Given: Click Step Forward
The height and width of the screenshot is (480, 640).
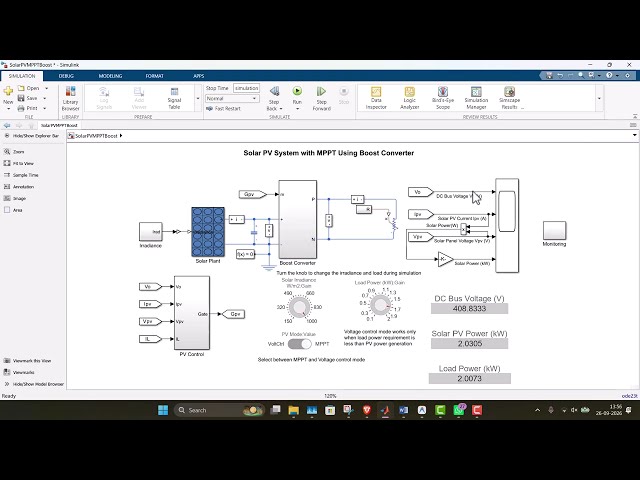Looking at the screenshot, I should pos(322,98).
